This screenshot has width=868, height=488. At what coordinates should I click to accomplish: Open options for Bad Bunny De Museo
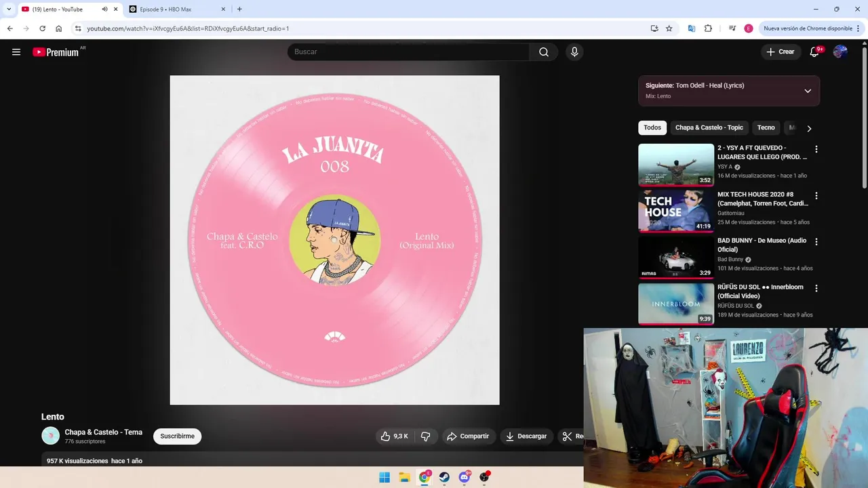click(x=816, y=242)
